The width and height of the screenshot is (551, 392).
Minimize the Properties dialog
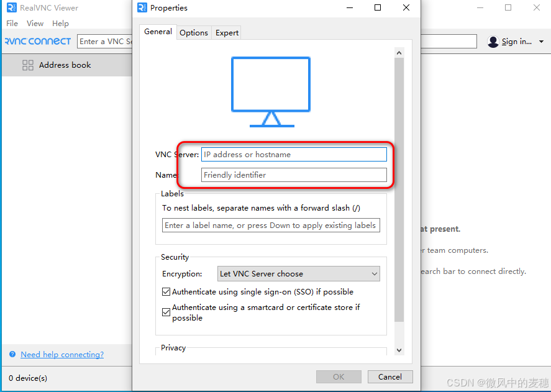pos(350,7)
